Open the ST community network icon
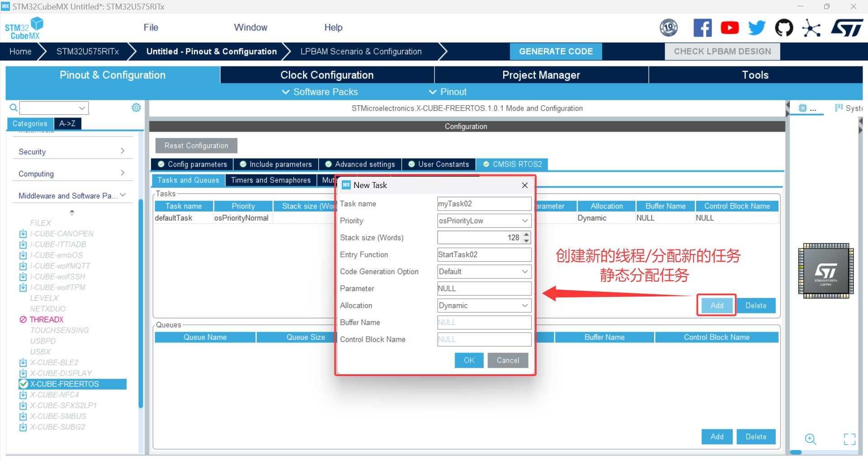Image resolution: width=868 pixels, height=461 pixels. pyautogui.click(x=811, y=28)
